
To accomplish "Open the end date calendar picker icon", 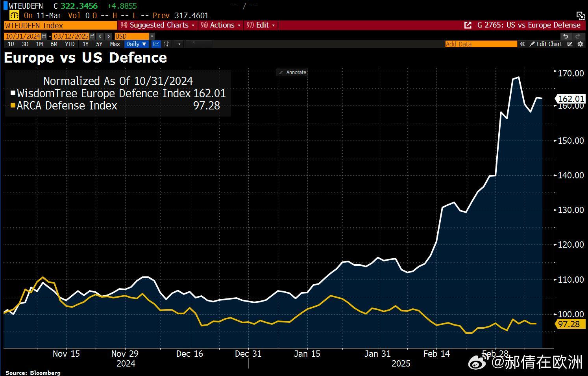I will point(92,36).
